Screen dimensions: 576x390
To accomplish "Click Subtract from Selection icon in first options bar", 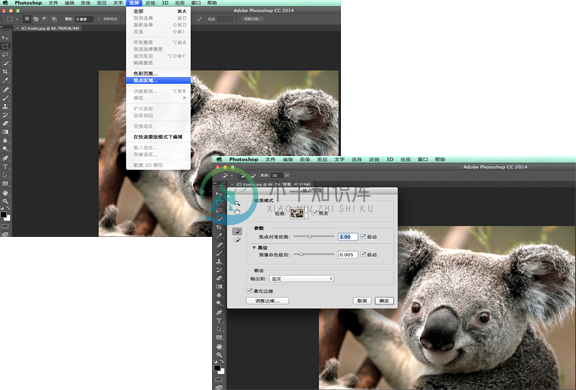I will point(45,19).
